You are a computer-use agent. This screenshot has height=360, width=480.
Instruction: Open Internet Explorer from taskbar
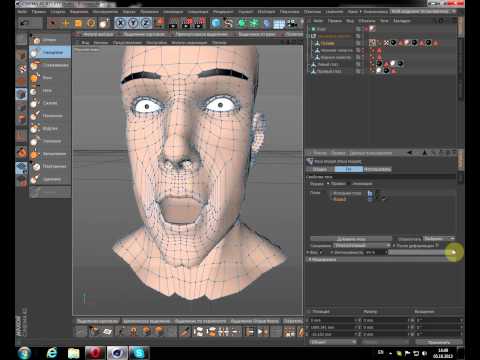[52, 353]
